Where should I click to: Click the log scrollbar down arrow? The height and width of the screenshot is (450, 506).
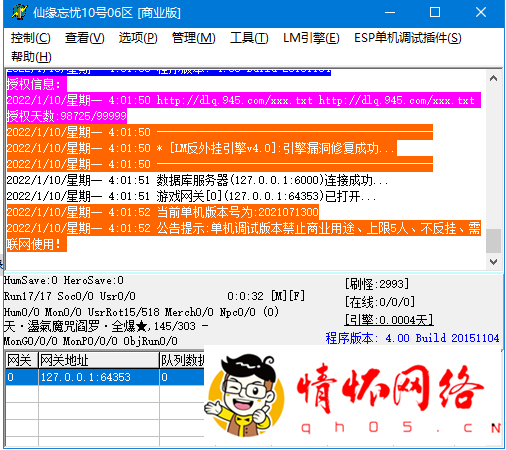[494, 262]
